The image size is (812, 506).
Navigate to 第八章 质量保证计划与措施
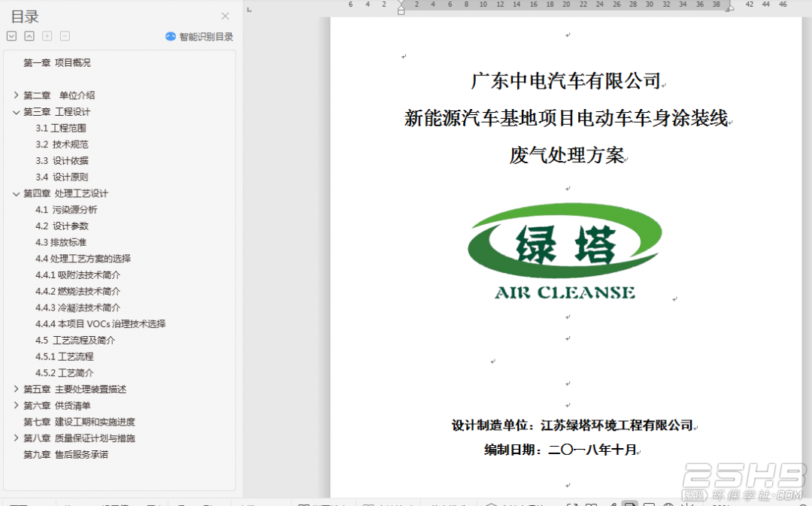(79, 438)
